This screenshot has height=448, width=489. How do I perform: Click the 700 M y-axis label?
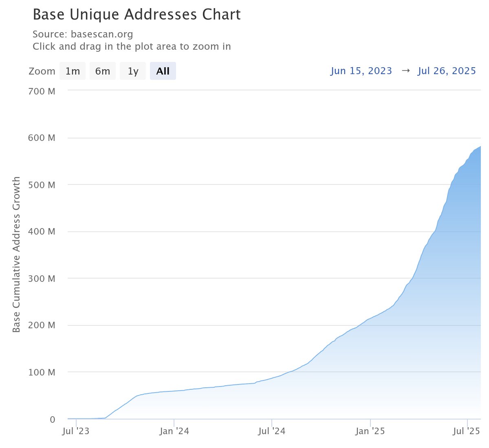click(41, 91)
